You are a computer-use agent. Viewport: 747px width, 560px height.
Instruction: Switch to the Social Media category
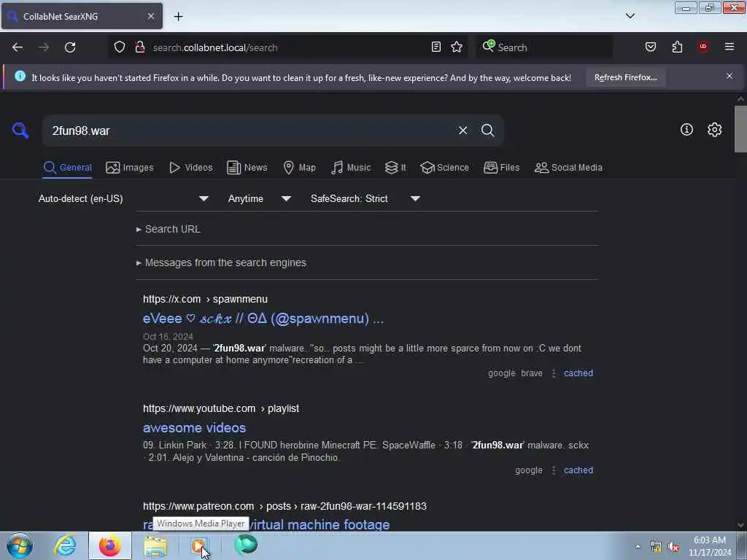point(568,168)
